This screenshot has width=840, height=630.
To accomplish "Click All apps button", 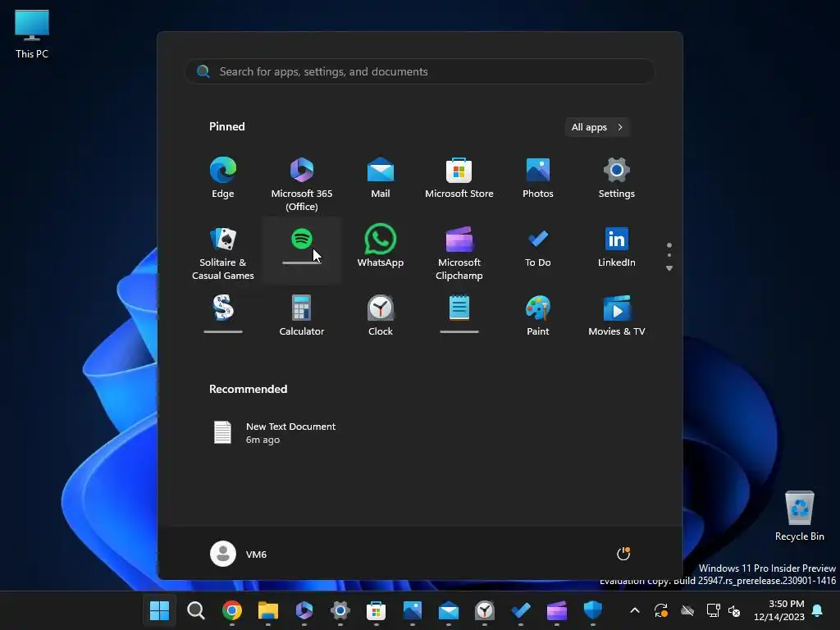I will point(597,127).
